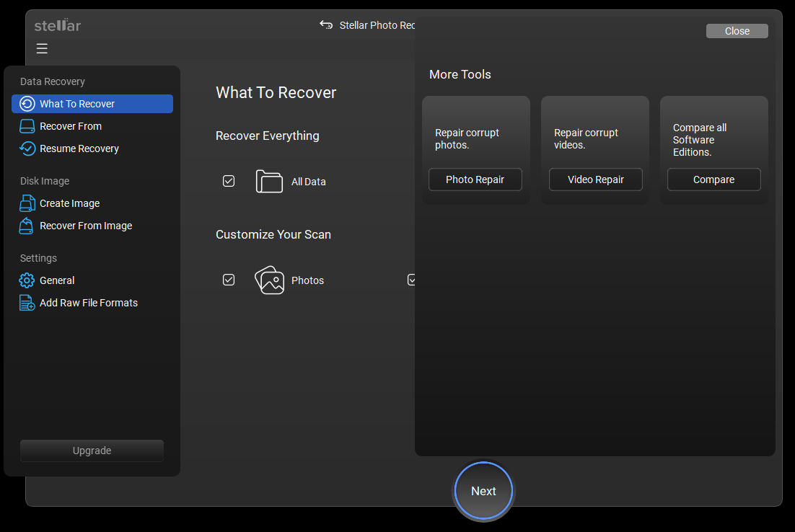Click the Repair corrupt videos text
The image size is (795, 532).
coord(586,139)
